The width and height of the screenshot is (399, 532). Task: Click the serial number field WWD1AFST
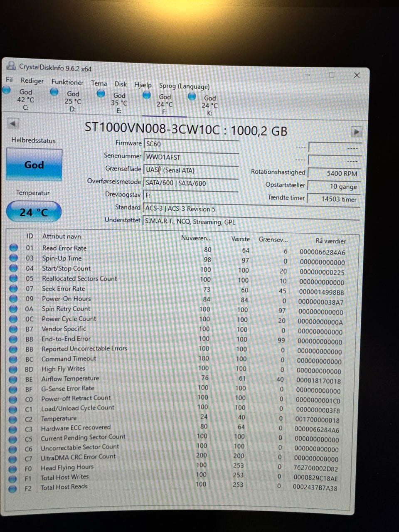coord(191,157)
